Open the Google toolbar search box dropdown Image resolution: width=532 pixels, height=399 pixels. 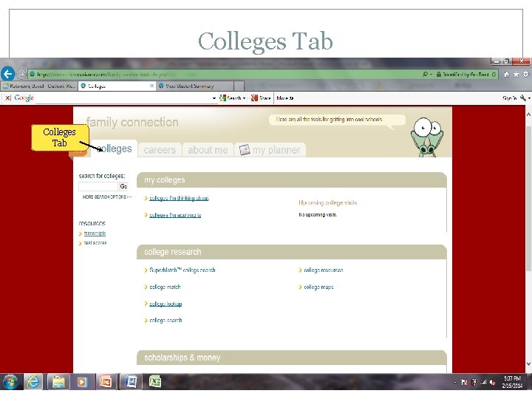click(214, 98)
